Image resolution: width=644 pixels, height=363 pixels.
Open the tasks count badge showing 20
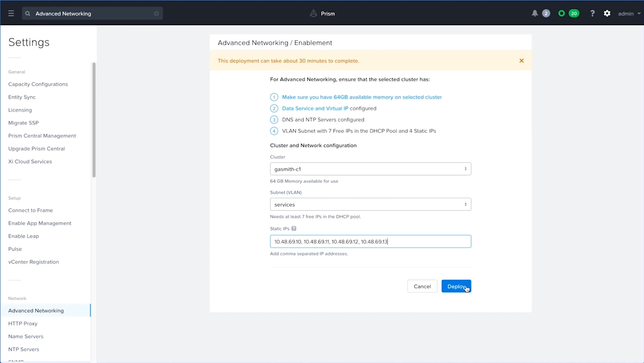coord(574,14)
